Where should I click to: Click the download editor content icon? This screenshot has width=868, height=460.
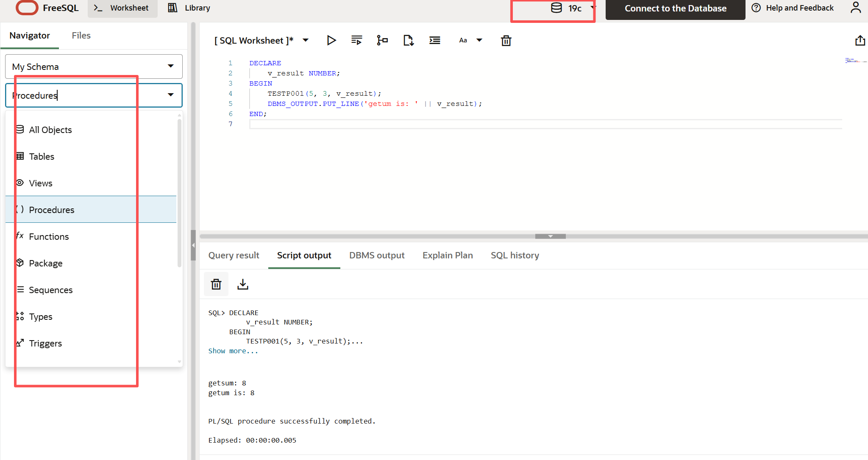pos(408,40)
